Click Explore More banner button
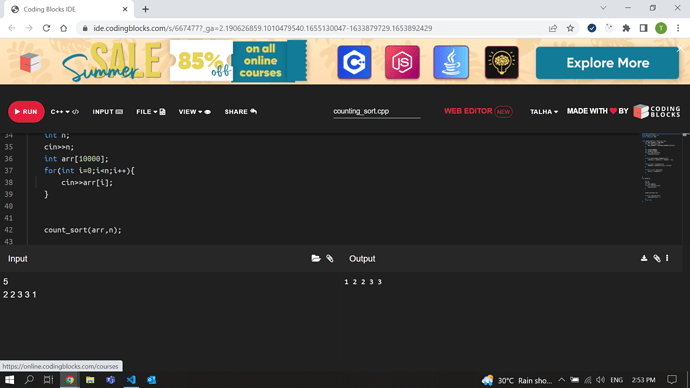The width and height of the screenshot is (690, 388). [x=607, y=63]
